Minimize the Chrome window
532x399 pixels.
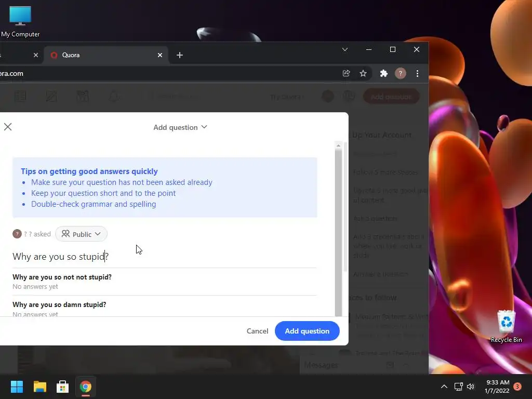pyautogui.click(x=369, y=49)
